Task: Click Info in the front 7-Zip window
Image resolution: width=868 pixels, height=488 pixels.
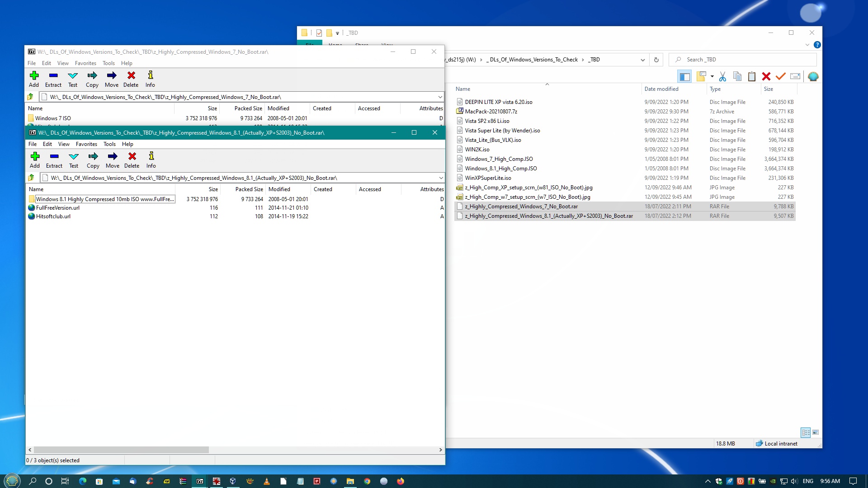Action: 151,160
